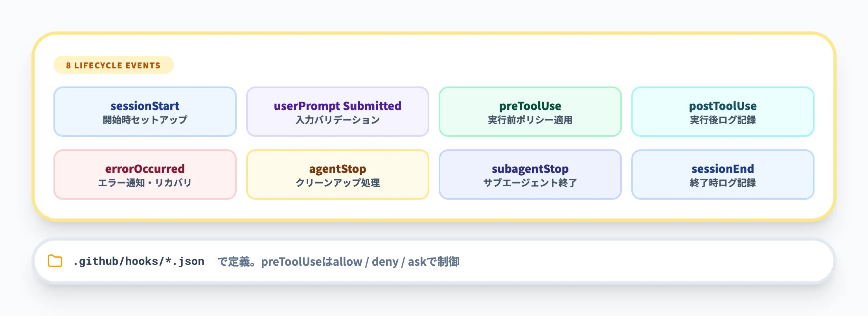The height and width of the screenshot is (316, 868).
Task: Click the エラー通知・リカバリ subtitle
Action: (145, 183)
